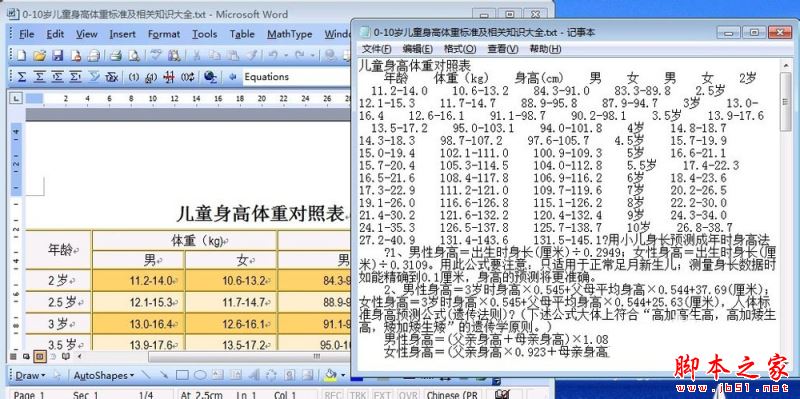Select the Rectangle drawing tool
This screenshot has height=399, width=800.
point(182,376)
